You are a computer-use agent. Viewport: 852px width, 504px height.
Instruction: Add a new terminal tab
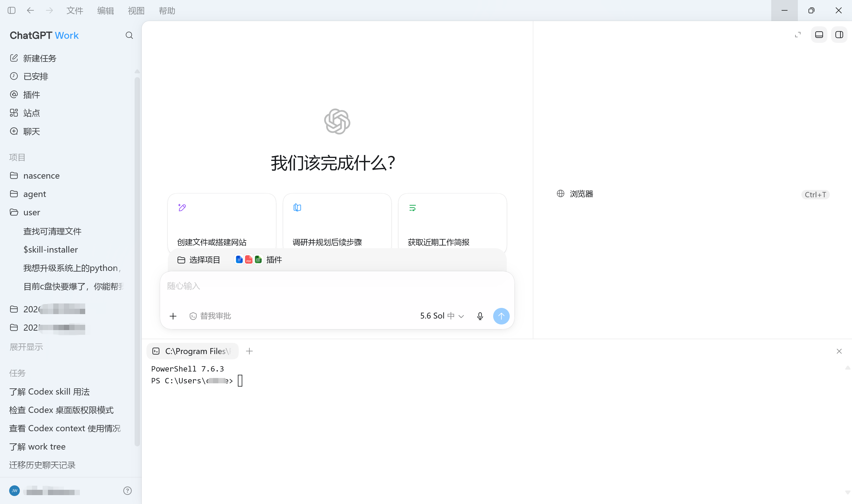point(249,351)
